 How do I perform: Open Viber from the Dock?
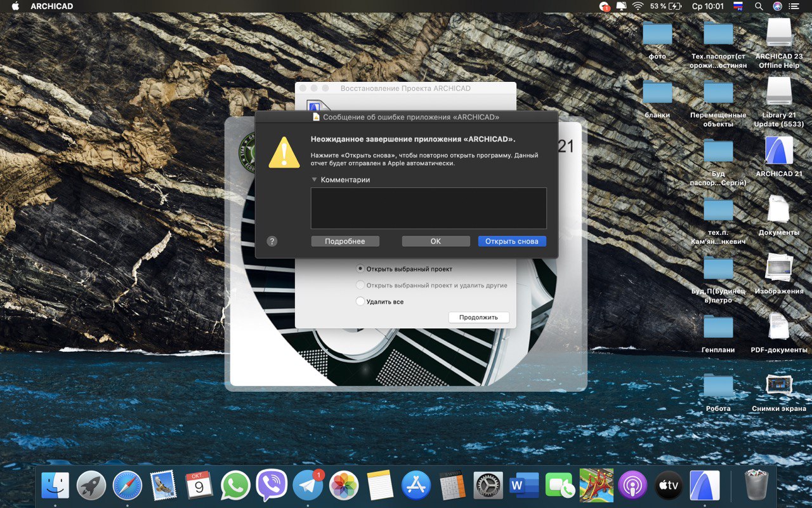point(272,486)
